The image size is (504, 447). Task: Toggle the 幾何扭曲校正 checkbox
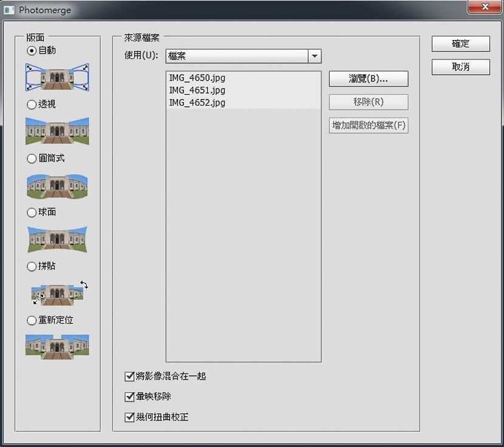tap(129, 417)
